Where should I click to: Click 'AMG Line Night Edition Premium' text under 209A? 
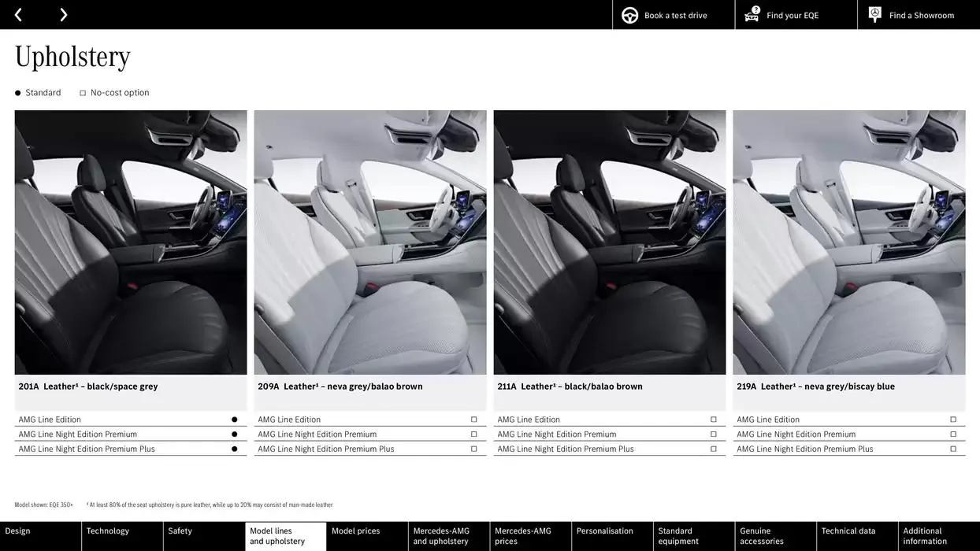pos(317,435)
